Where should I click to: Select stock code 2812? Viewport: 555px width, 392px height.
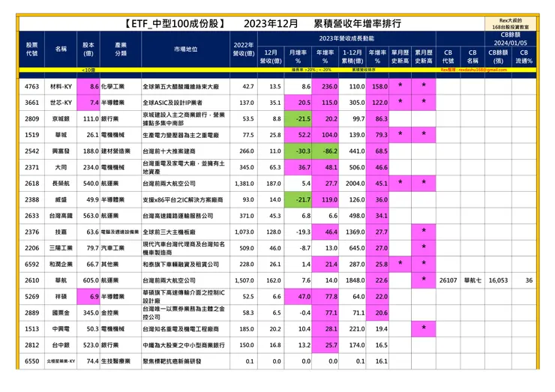click(31, 345)
